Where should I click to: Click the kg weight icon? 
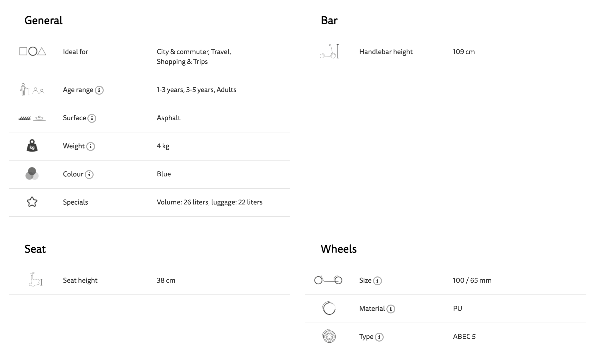[x=32, y=146]
